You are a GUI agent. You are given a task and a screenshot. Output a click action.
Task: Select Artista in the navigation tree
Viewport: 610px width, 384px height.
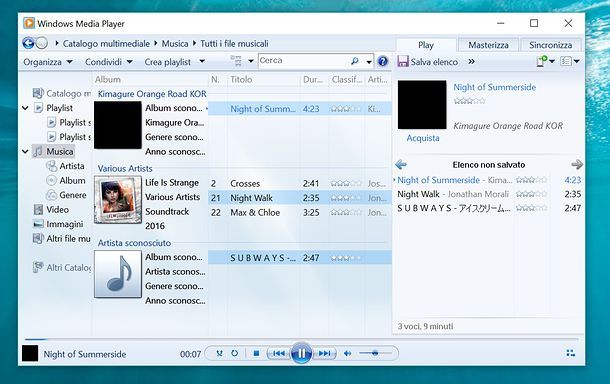[x=65, y=166]
